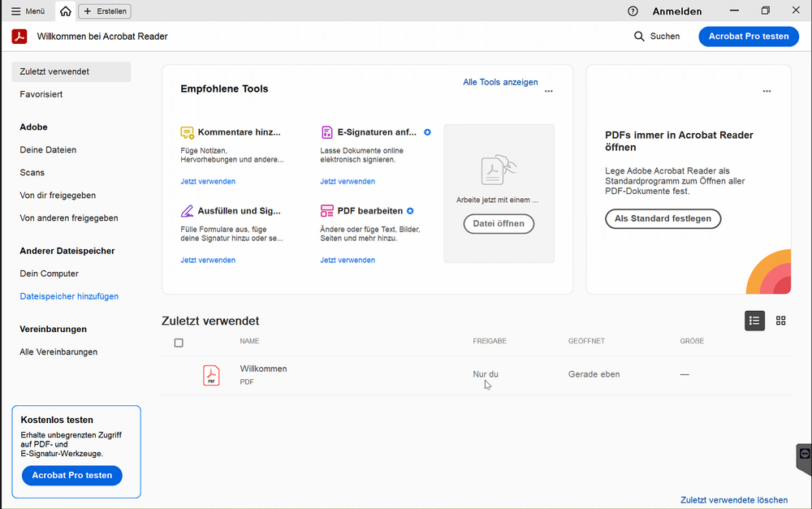Screen dimensions: 812x509
Task: Click the Home icon tab
Action: [65, 11]
